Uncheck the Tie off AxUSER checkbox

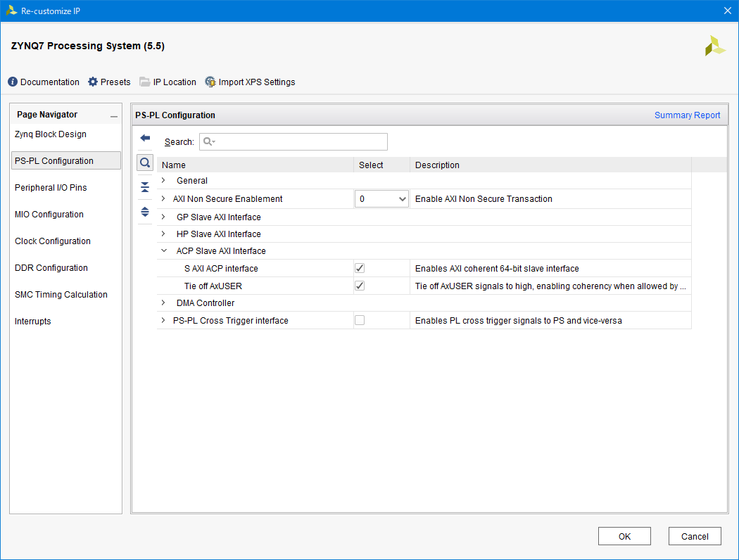click(x=360, y=286)
